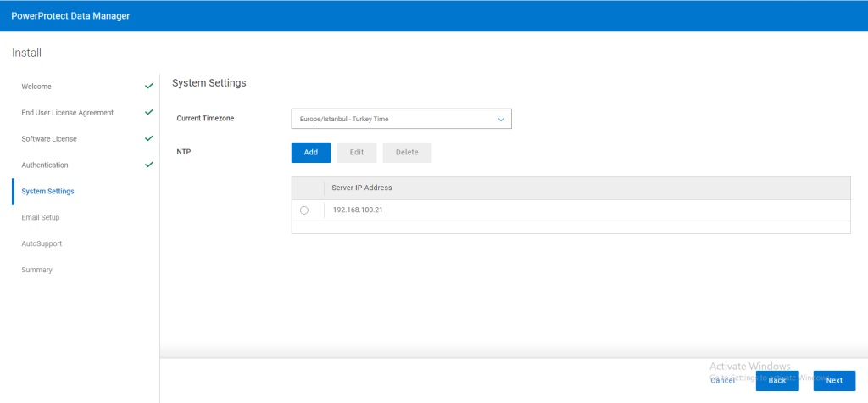The height and width of the screenshot is (403, 868).
Task: Cancel the installation wizard
Action: 722,381
